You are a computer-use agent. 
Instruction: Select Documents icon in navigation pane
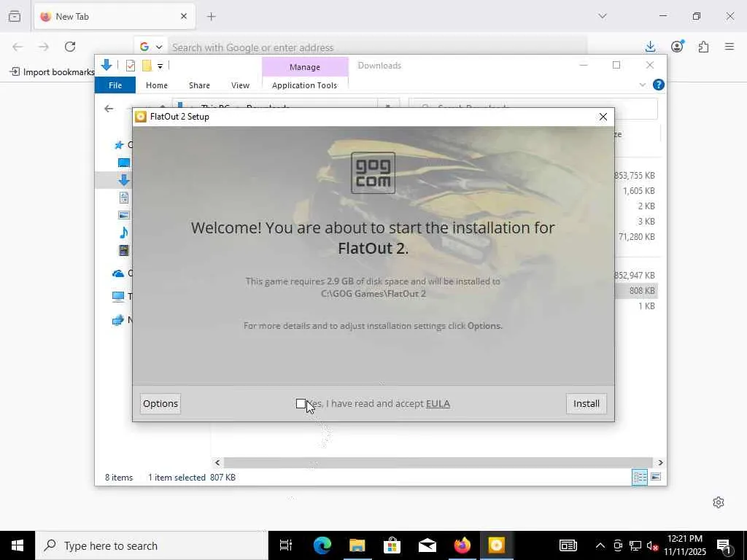[124, 198]
